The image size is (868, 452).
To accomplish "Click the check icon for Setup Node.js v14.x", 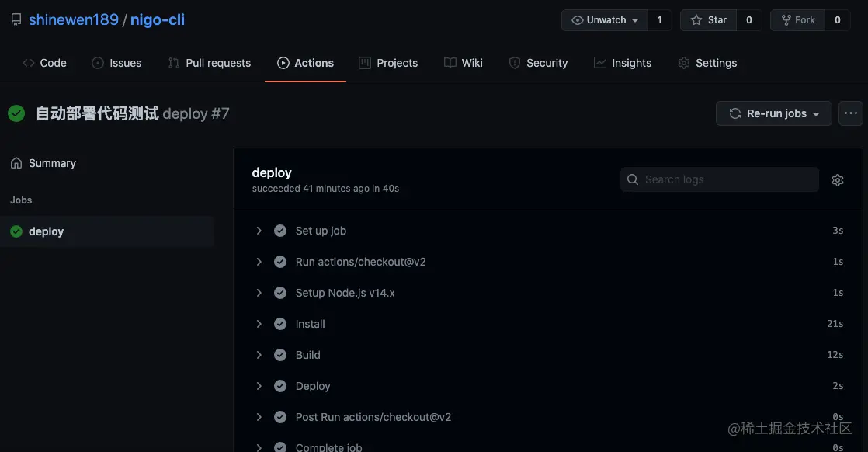I will pyautogui.click(x=280, y=293).
